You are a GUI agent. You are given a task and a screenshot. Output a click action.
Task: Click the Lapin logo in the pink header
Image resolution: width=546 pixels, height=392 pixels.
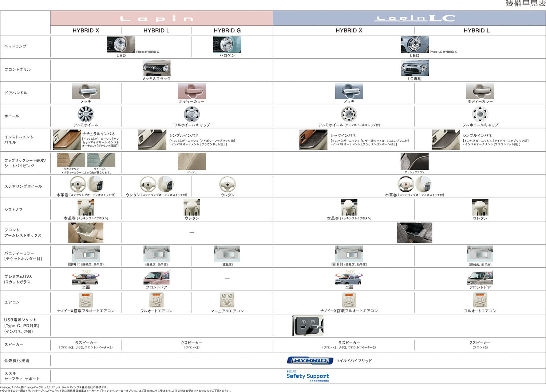157,19
